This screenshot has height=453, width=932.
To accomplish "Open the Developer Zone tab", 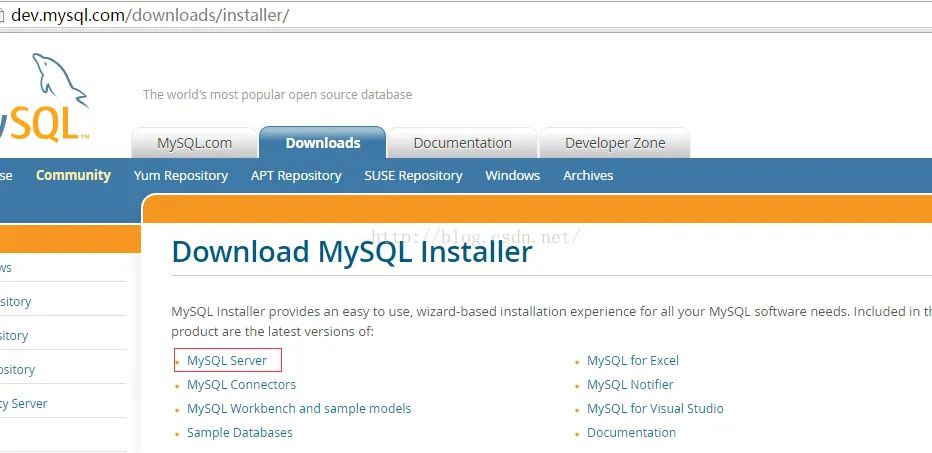I will coord(615,143).
